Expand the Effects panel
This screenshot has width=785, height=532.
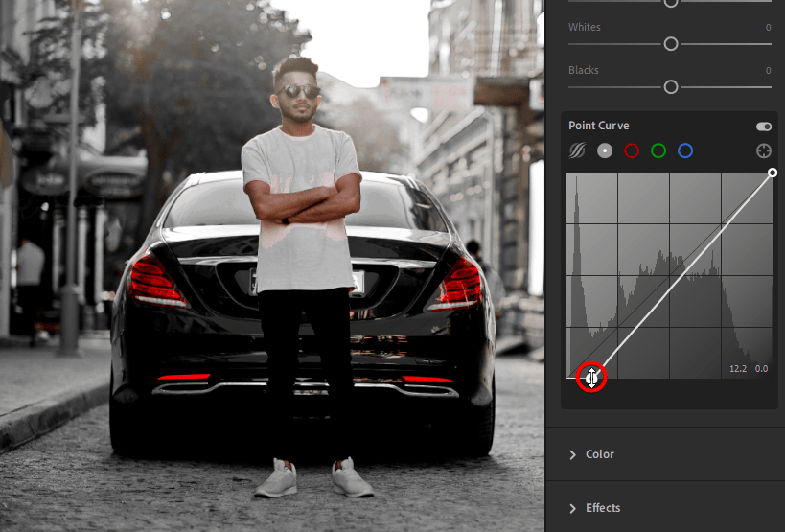tap(573, 508)
